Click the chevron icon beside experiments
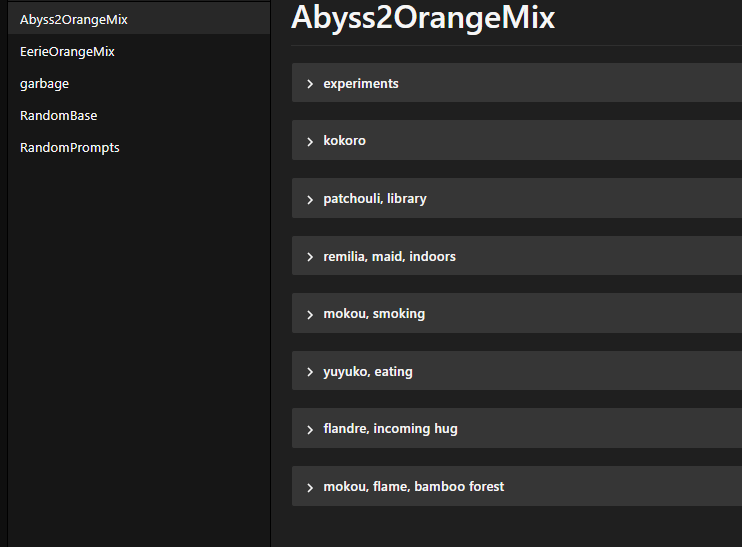 pos(310,84)
